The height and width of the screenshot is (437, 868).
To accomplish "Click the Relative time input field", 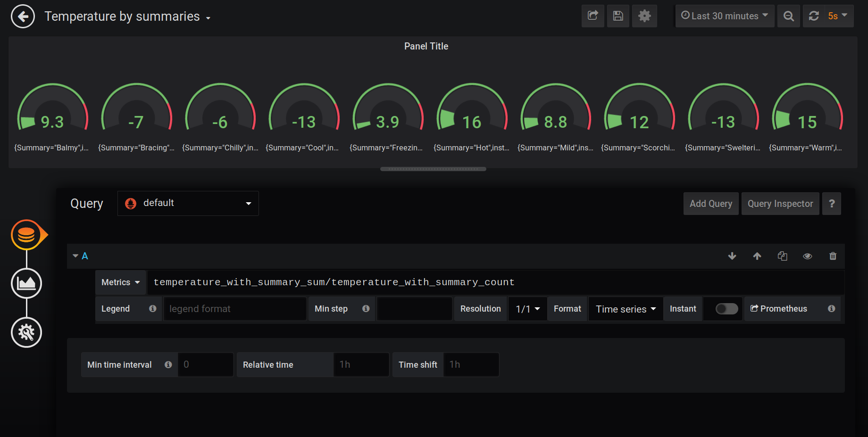I will pyautogui.click(x=361, y=364).
